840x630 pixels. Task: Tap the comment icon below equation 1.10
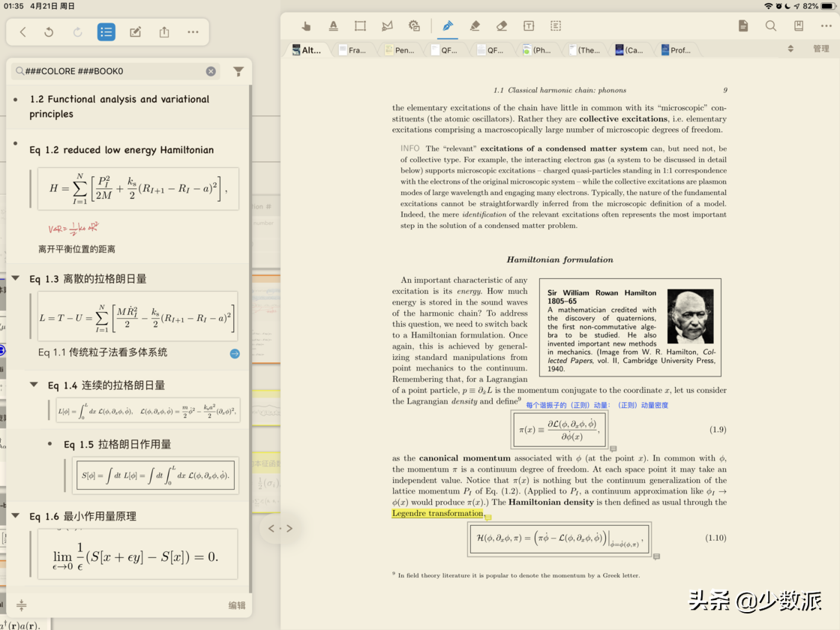656,556
